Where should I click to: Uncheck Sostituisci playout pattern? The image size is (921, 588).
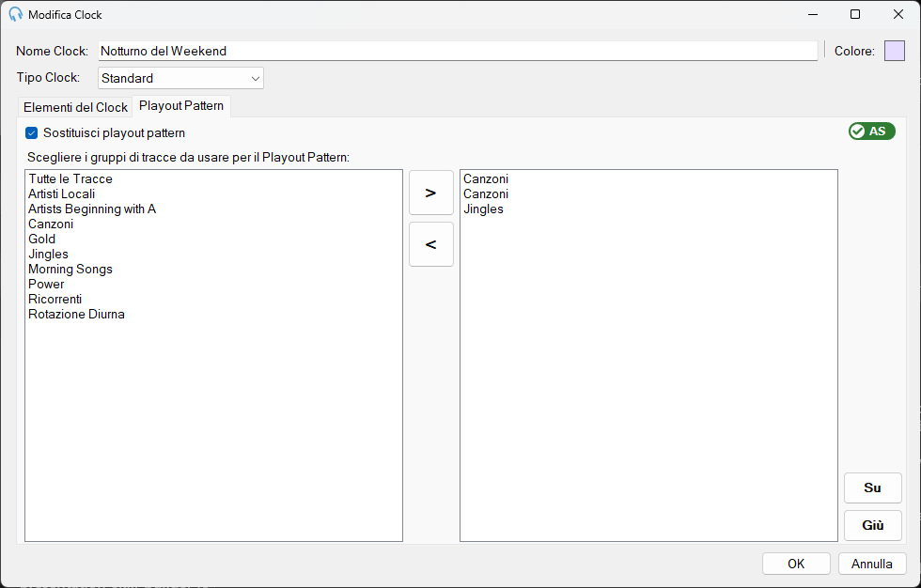click(32, 133)
